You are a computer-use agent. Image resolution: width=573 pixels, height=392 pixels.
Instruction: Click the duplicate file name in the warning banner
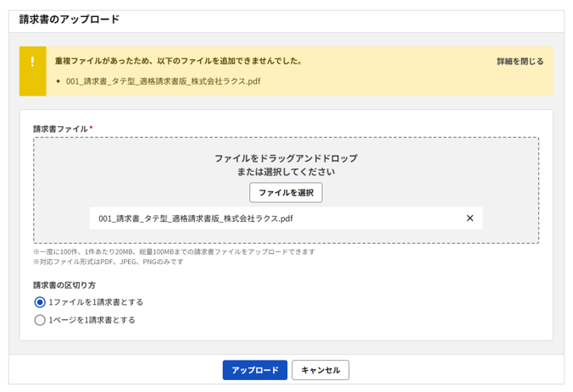coord(163,82)
